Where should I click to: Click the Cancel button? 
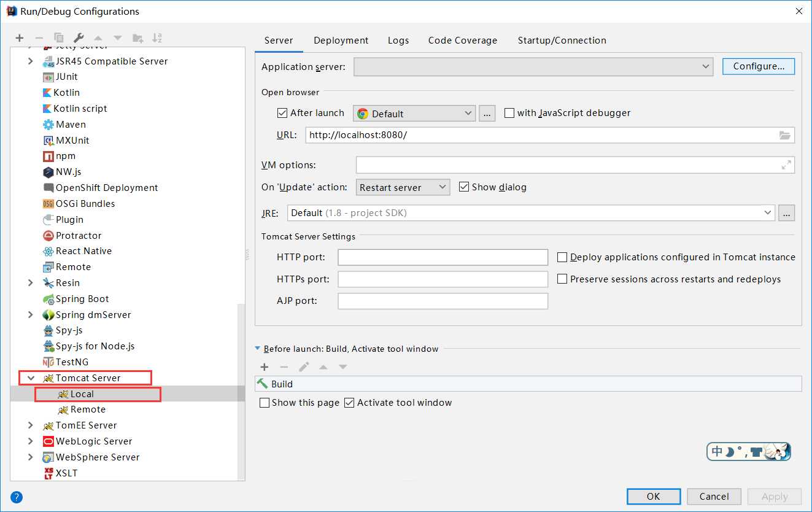click(x=714, y=497)
